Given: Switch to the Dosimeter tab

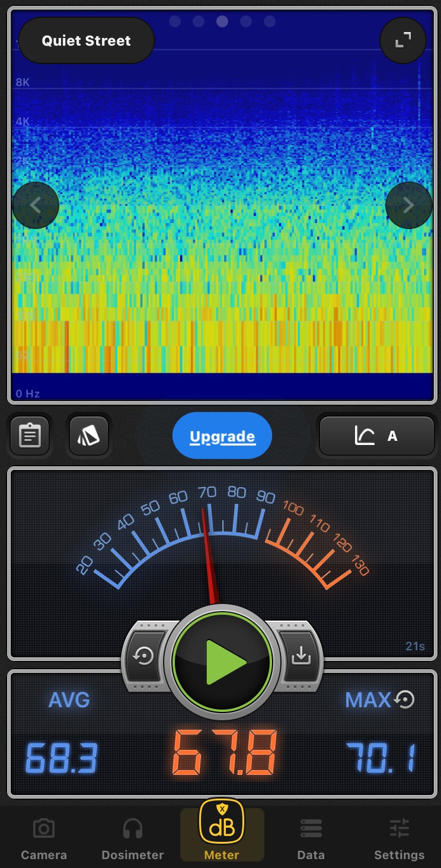Looking at the screenshot, I should coord(133,838).
